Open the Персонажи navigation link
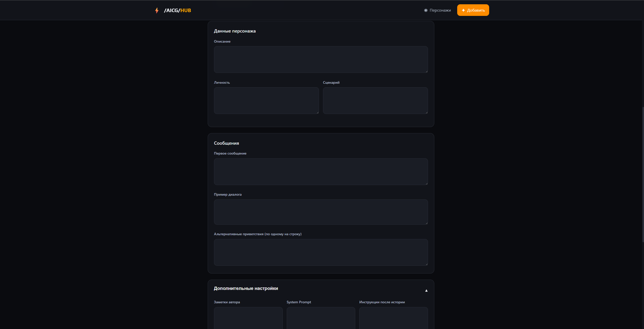Screen dimensions: 644x329 [440, 10]
